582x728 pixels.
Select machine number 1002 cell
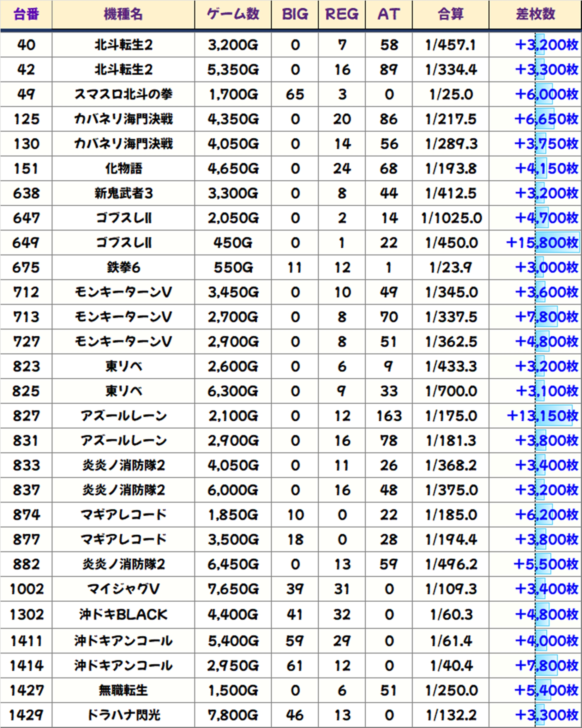[x=26, y=589]
